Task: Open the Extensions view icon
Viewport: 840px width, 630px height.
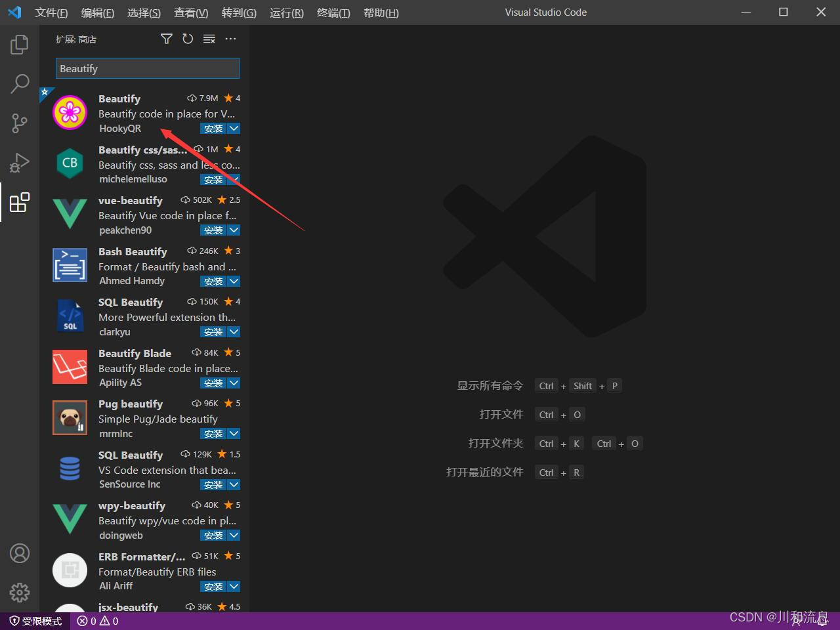Action: tap(20, 202)
